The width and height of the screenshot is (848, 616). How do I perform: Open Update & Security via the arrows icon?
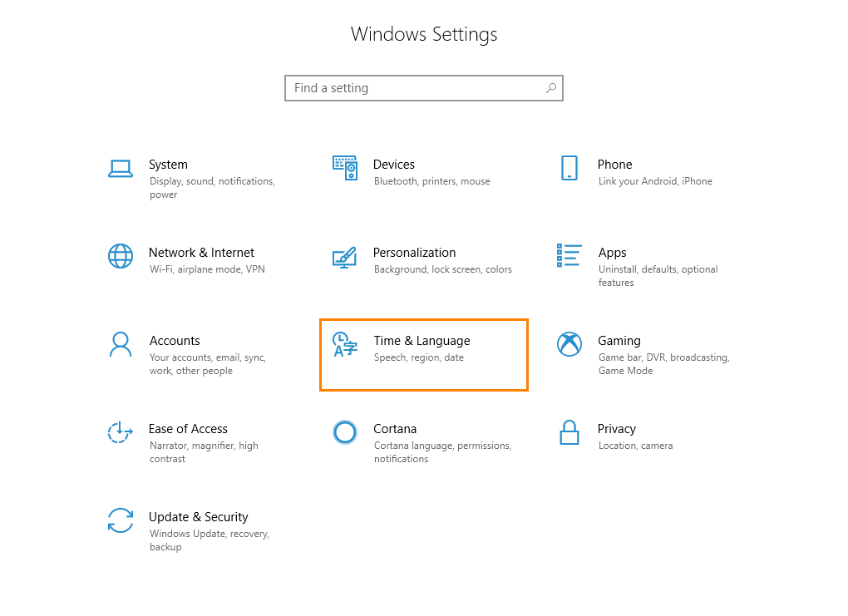[x=121, y=520]
